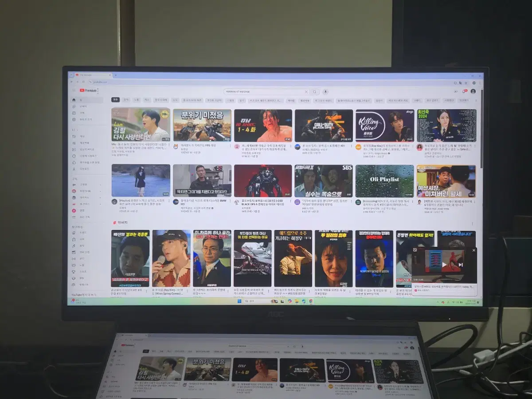This screenshot has height=399, width=532.
Task: Start voice search with the microphone
Action: click(x=325, y=92)
